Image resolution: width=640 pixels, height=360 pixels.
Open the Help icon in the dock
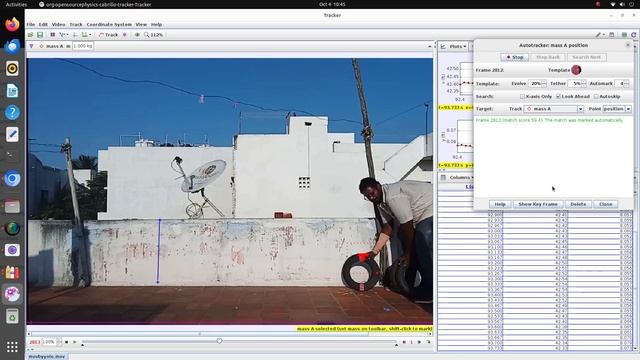(x=12, y=112)
